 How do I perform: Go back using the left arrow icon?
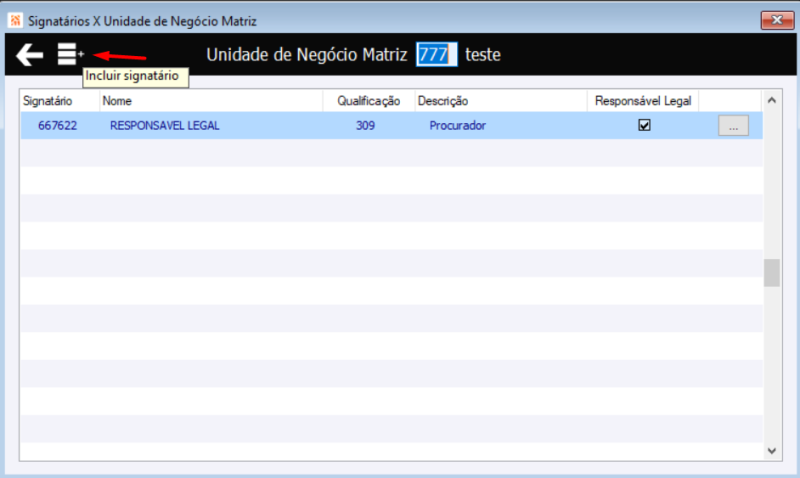[x=30, y=55]
